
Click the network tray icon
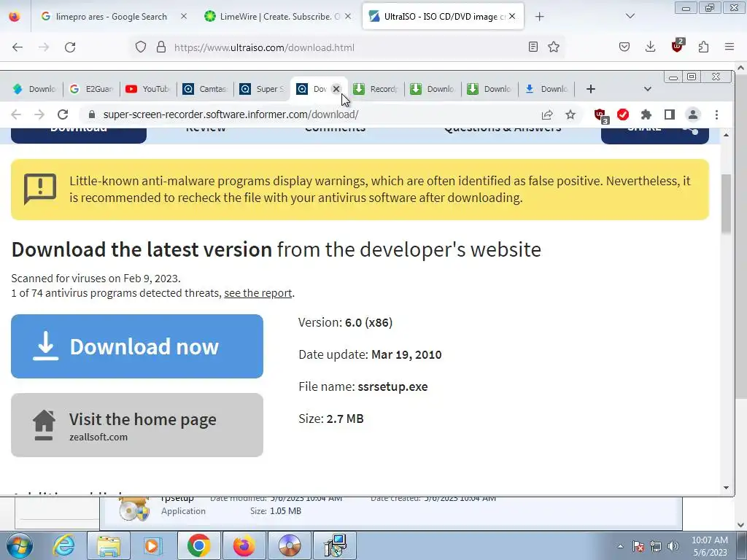pos(656,546)
